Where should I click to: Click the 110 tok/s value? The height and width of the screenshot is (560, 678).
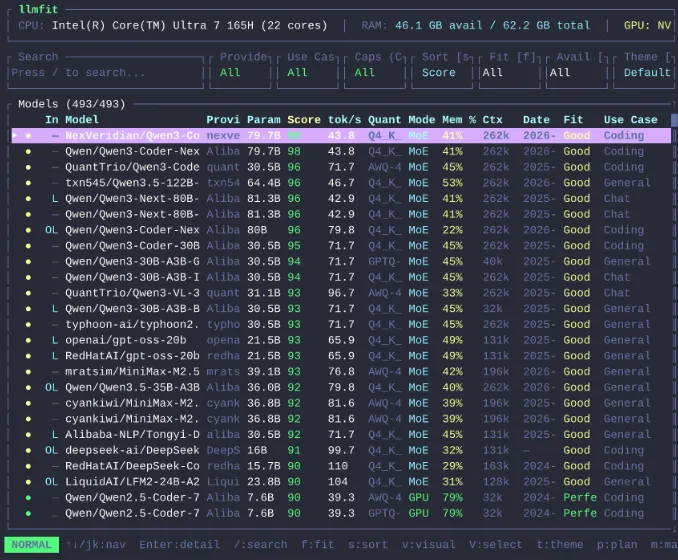point(338,466)
